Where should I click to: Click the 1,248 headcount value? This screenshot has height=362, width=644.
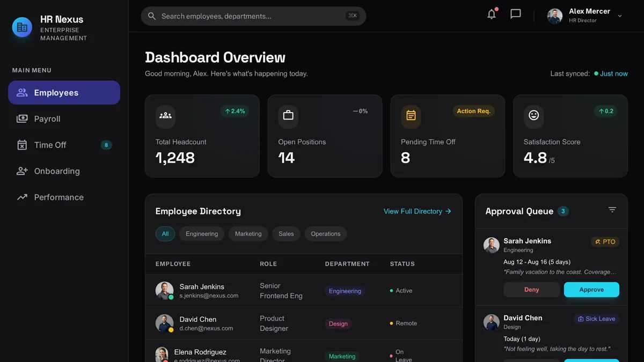175,158
